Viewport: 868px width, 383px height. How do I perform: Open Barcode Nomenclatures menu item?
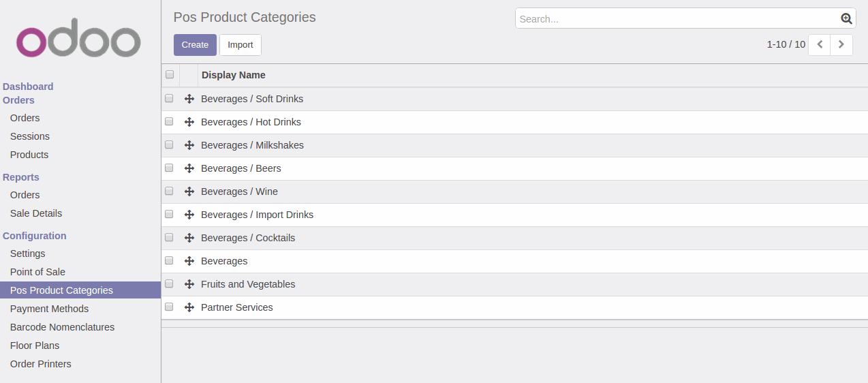click(62, 327)
